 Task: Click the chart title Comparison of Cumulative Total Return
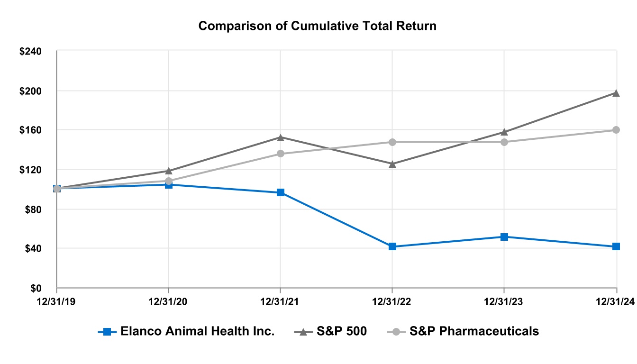point(317,26)
